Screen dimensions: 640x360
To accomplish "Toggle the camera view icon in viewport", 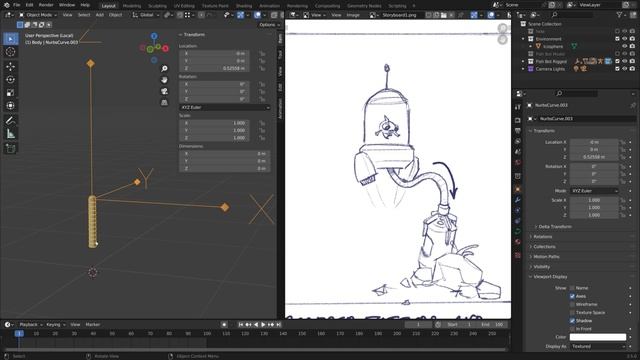I will pos(164,91).
